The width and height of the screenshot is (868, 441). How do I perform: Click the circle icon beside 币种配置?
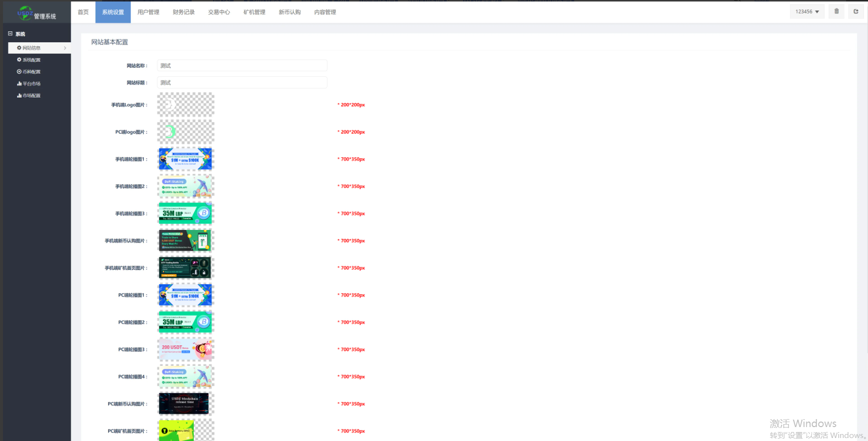19,72
